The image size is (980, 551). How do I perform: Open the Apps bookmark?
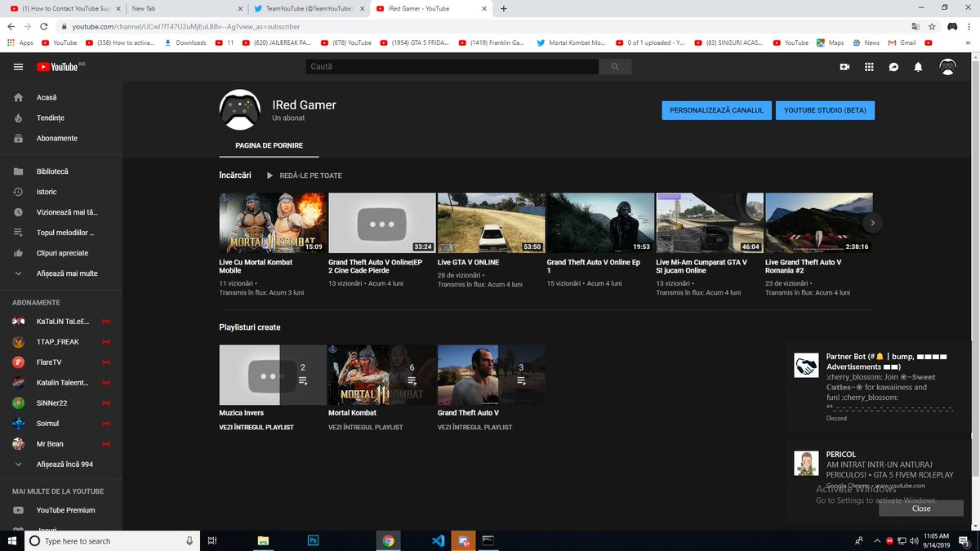[20, 42]
